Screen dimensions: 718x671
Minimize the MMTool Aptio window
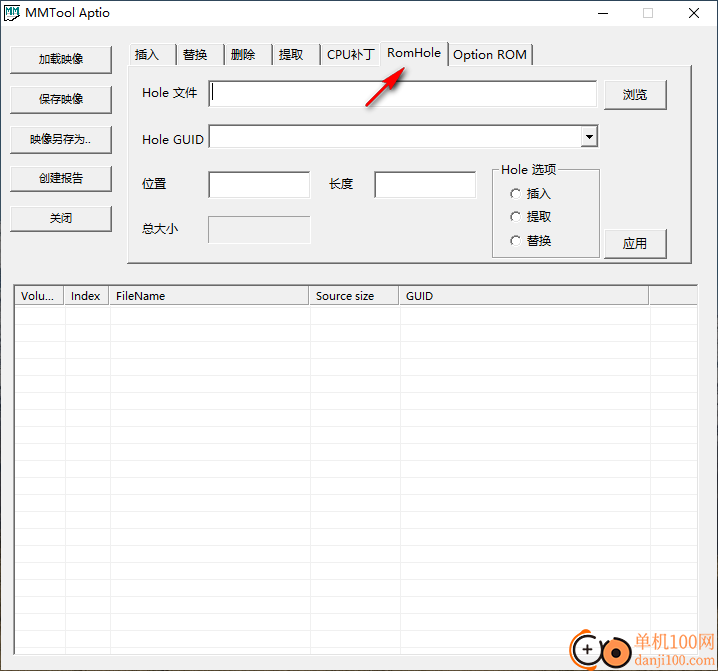pos(603,13)
